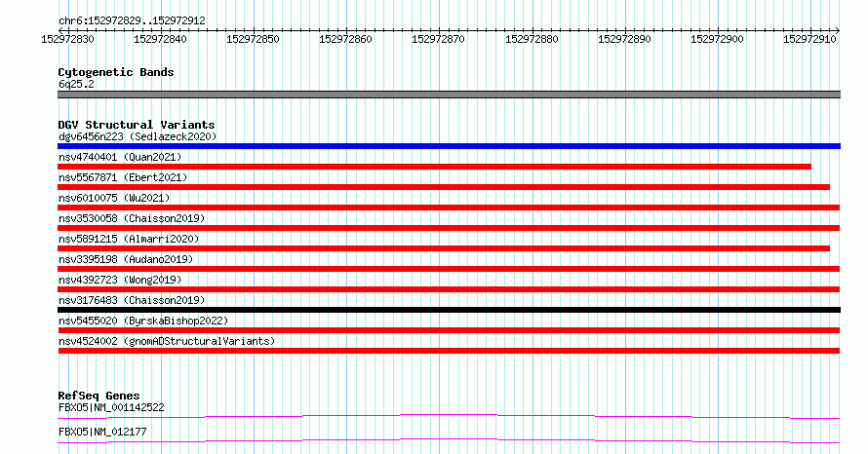Click the red nsv4524002 variant bar
Image resolution: width=868 pixels, height=454 pixels.
[449, 351]
